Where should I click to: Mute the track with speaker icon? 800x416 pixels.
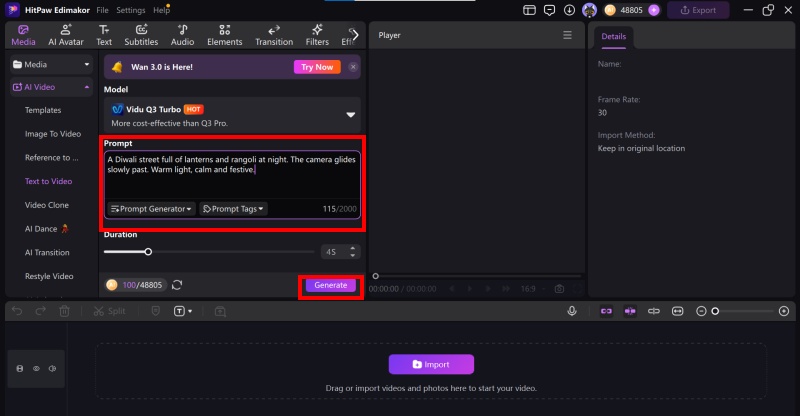[x=53, y=369]
